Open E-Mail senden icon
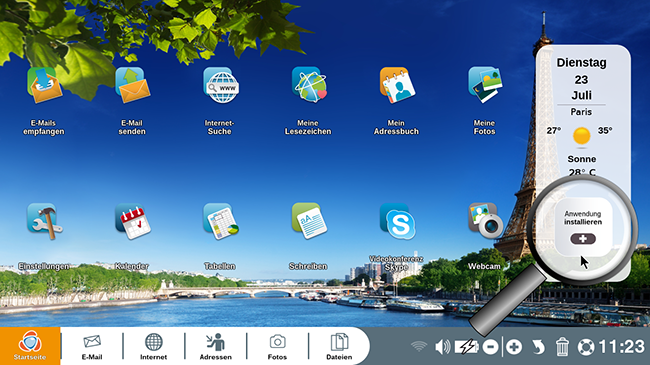 (x=133, y=85)
